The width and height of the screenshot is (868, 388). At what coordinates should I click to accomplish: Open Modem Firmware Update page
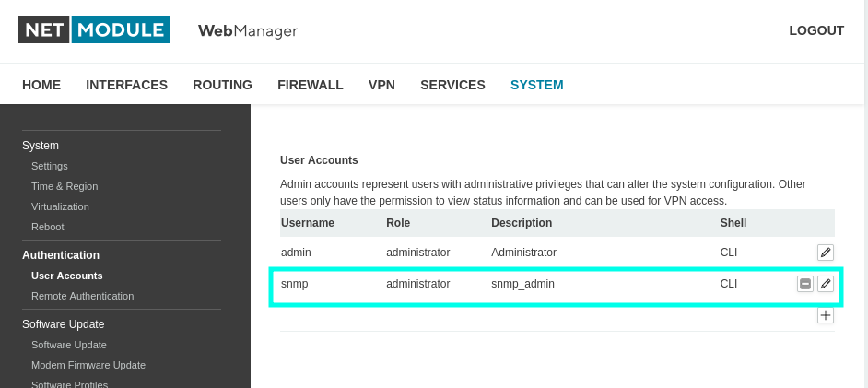pyautogui.click(x=88, y=365)
